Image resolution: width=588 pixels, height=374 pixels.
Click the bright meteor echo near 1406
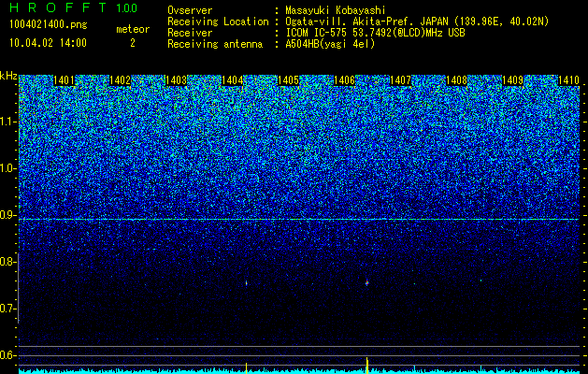[x=367, y=282]
